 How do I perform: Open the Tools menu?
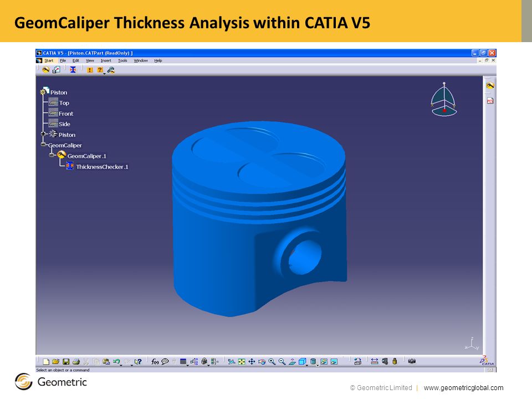tap(122, 61)
